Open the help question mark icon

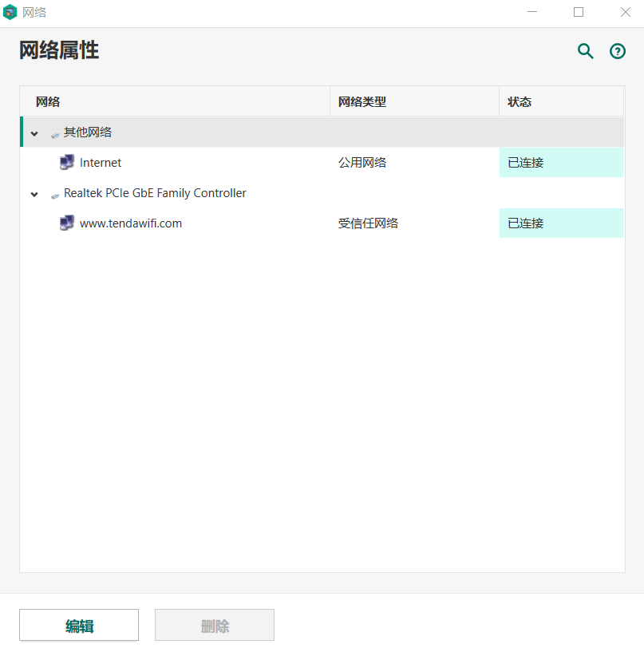click(618, 51)
